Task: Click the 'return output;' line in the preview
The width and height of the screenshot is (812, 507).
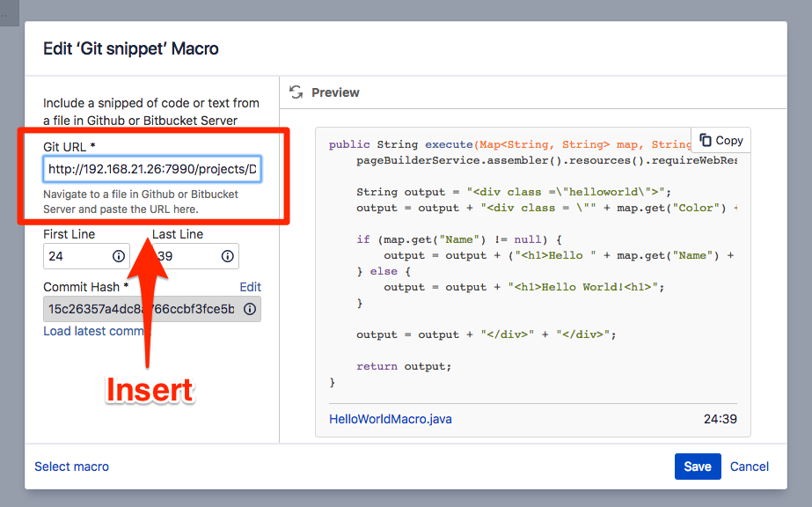Action: [404, 366]
